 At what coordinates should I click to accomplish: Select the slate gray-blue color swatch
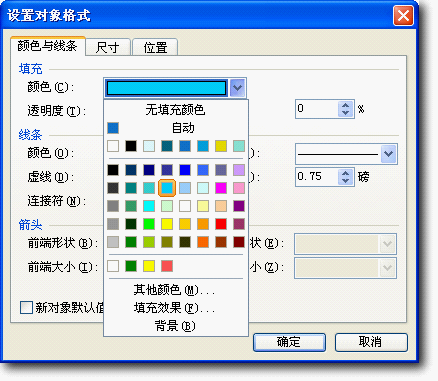point(221,170)
